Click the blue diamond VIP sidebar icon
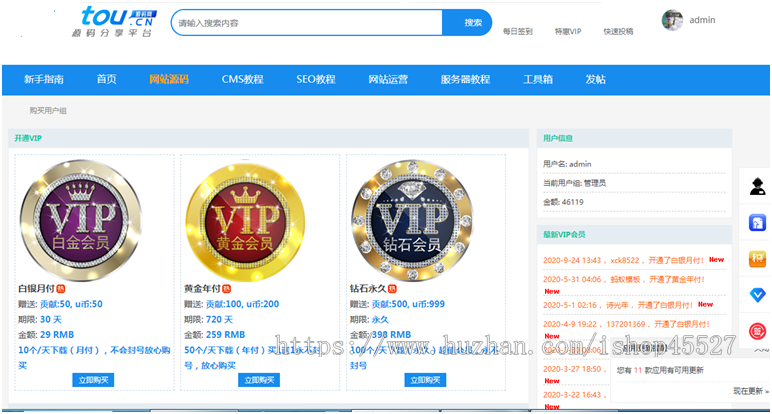Image resolution: width=772 pixels, height=414 pixels. pyautogui.click(x=757, y=294)
